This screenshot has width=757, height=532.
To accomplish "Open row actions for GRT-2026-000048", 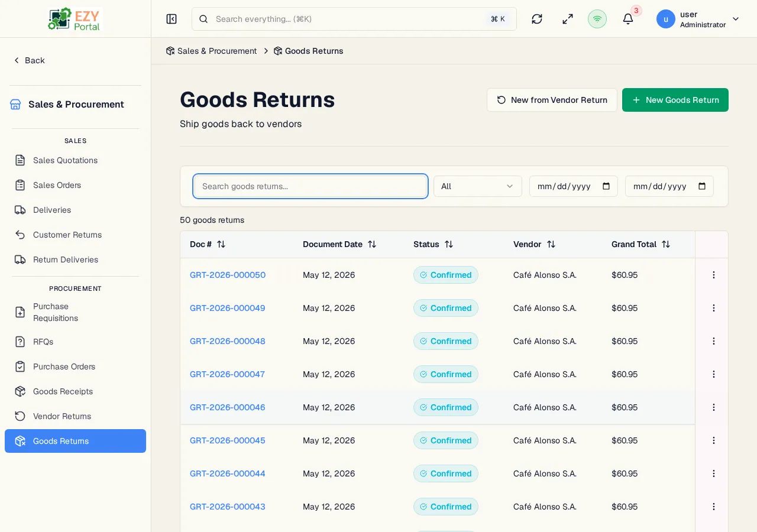I will (714, 341).
